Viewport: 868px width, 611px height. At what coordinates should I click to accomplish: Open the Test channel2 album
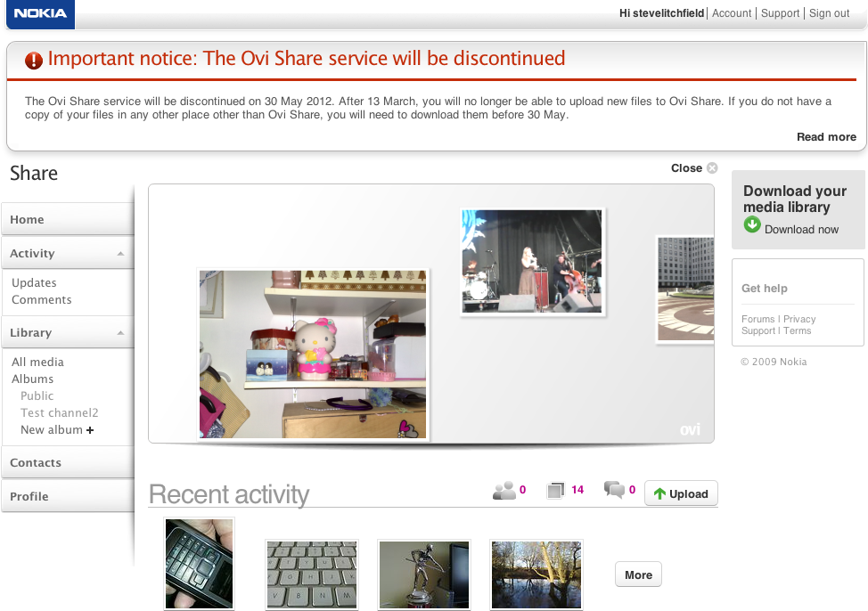(x=59, y=413)
